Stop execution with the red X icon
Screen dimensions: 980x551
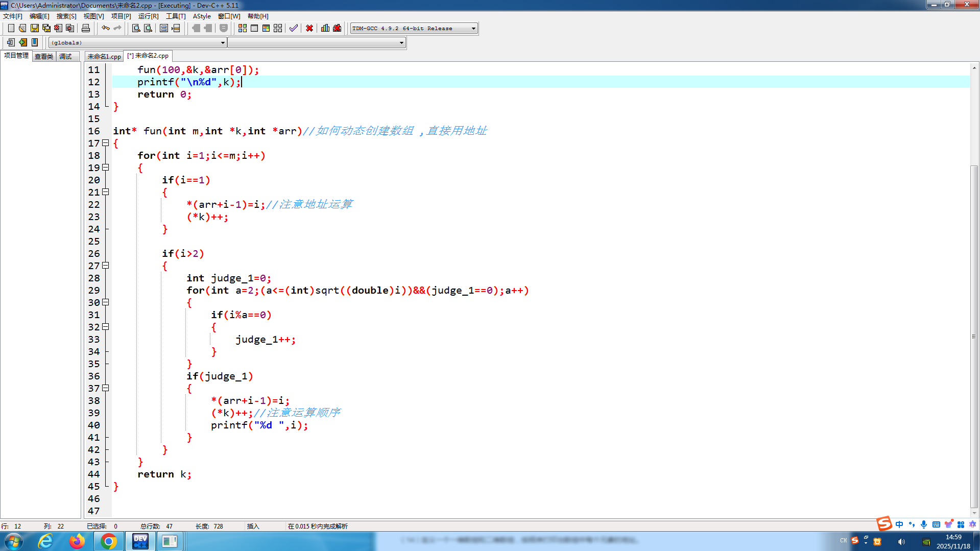(309, 28)
